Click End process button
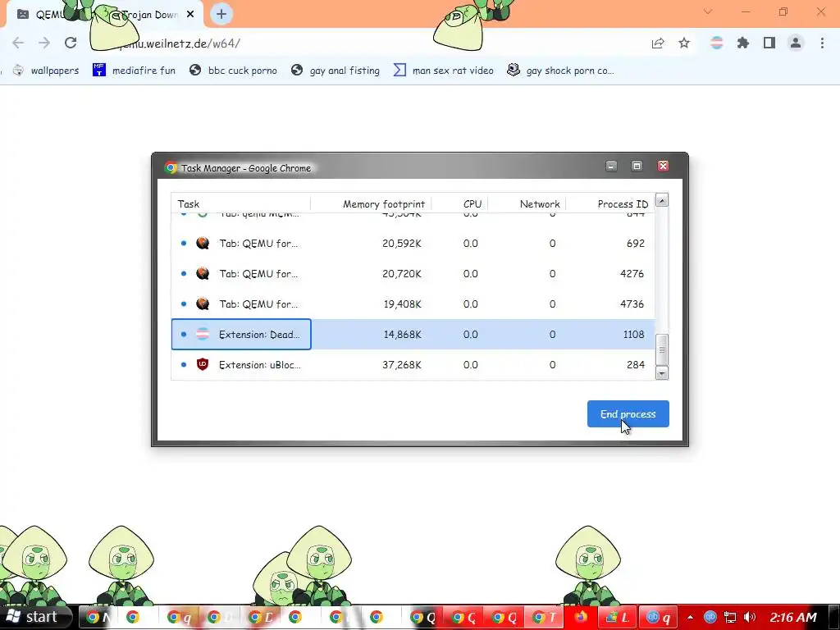The height and width of the screenshot is (630, 840). [x=628, y=413]
